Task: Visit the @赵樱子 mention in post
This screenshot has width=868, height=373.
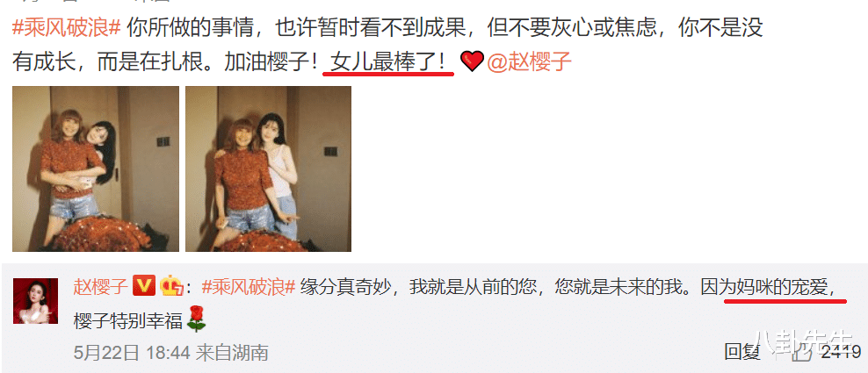Action: [x=529, y=62]
